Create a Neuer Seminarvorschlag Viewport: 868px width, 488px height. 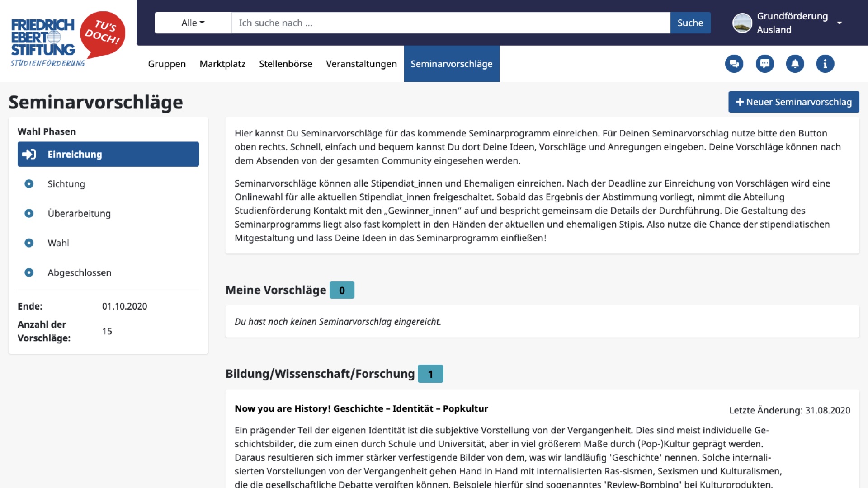793,102
